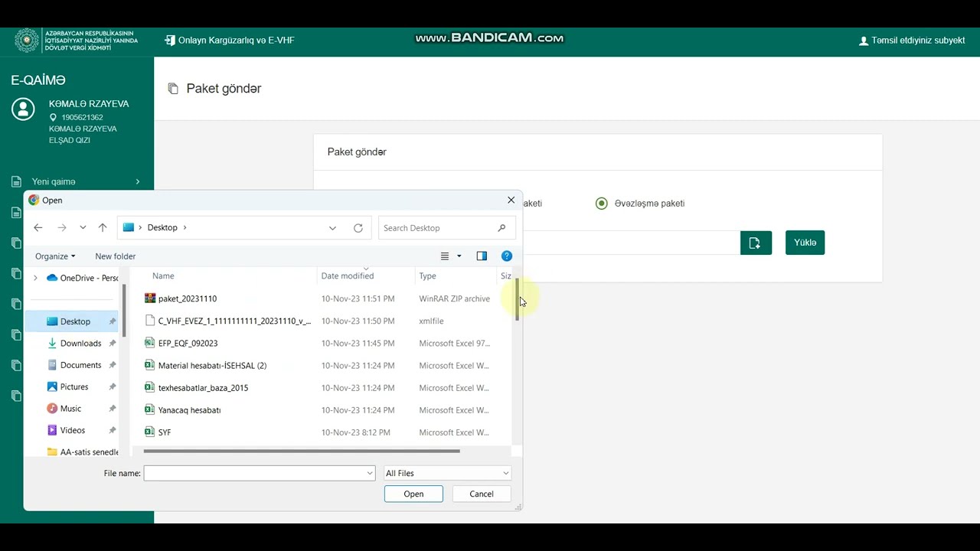This screenshot has width=980, height=551.
Task: Click the vertical scrollbar of file list
Action: coord(518,299)
